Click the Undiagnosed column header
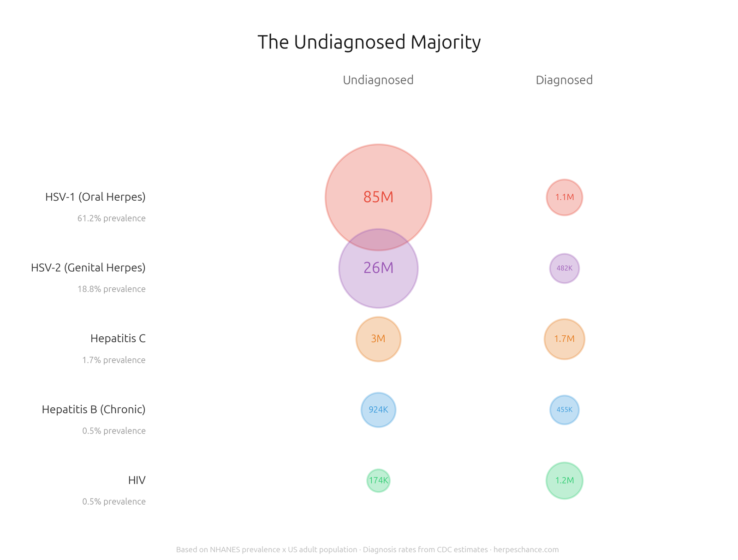738x560 pixels. (x=378, y=80)
